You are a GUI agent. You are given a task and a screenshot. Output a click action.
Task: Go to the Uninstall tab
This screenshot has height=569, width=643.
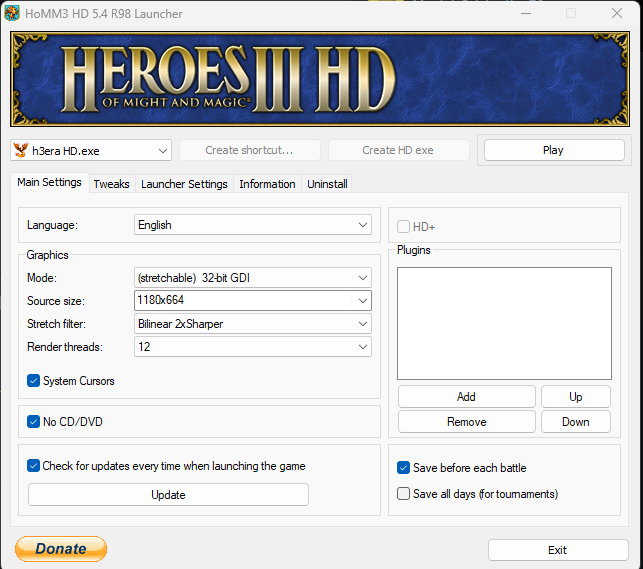pos(327,184)
